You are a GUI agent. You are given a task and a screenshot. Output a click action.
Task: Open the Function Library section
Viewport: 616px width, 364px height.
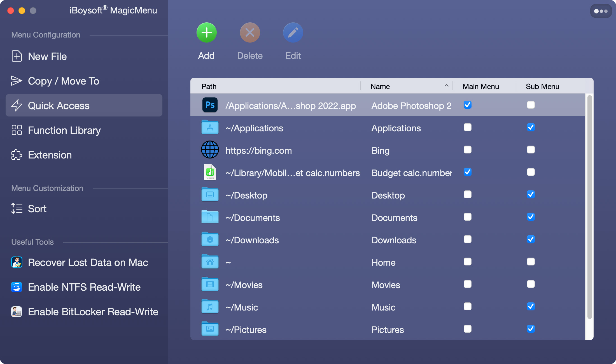(64, 130)
